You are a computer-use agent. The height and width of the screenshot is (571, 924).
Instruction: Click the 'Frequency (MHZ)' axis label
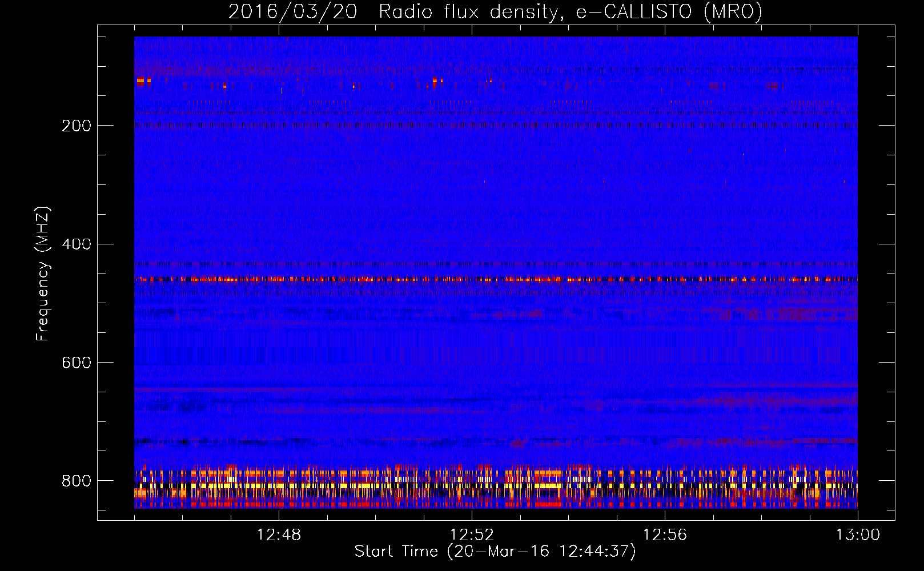[43, 274]
